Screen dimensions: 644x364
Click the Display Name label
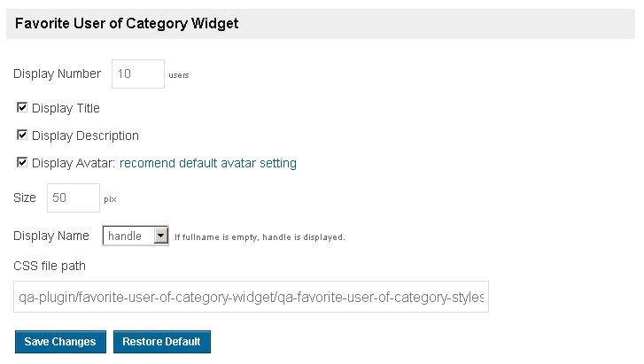tap(51, 236)
